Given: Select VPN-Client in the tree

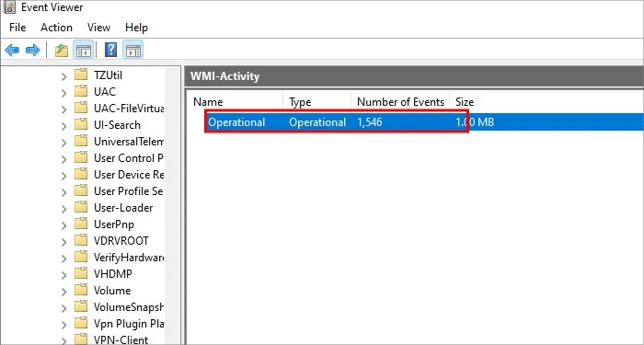Looking at the screenshot, I should 121,339.
